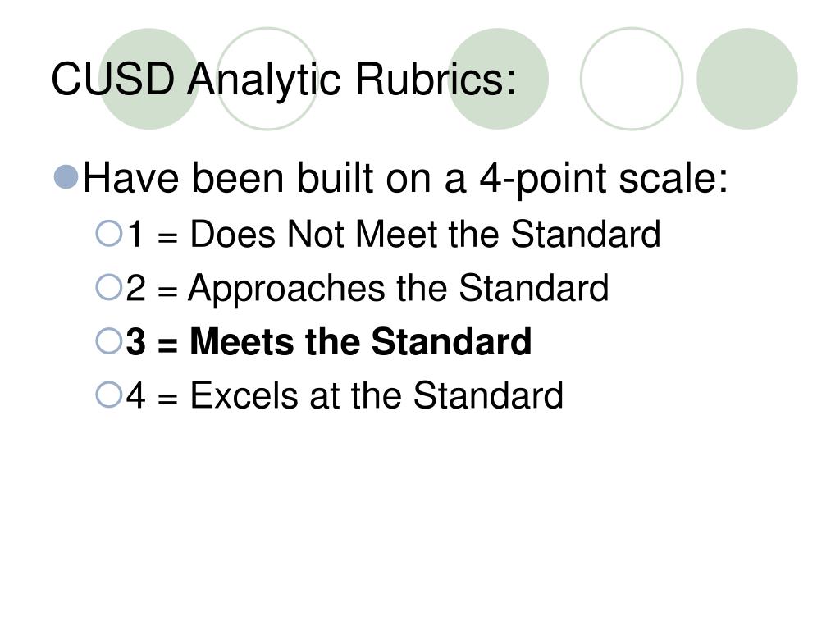Select the line '4 = Excels at the Standard'
Image resolution: width=840 pixels, height=630 pixels.
345,395
